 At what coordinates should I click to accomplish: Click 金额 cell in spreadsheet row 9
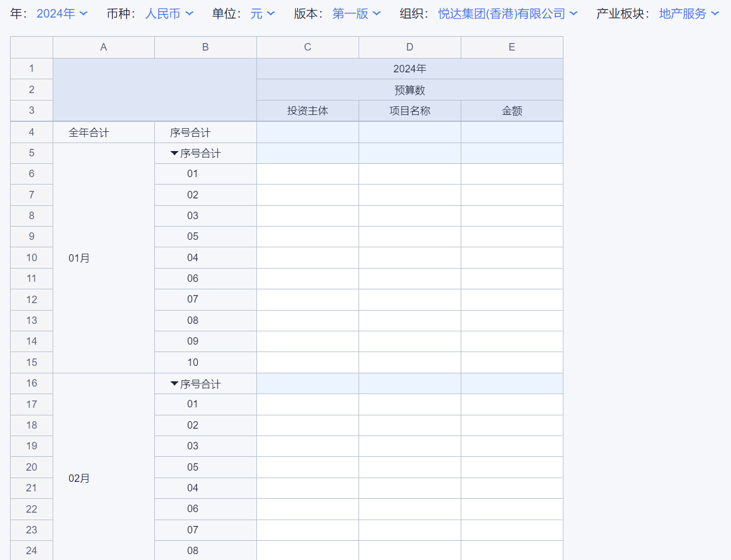point(512,237)
